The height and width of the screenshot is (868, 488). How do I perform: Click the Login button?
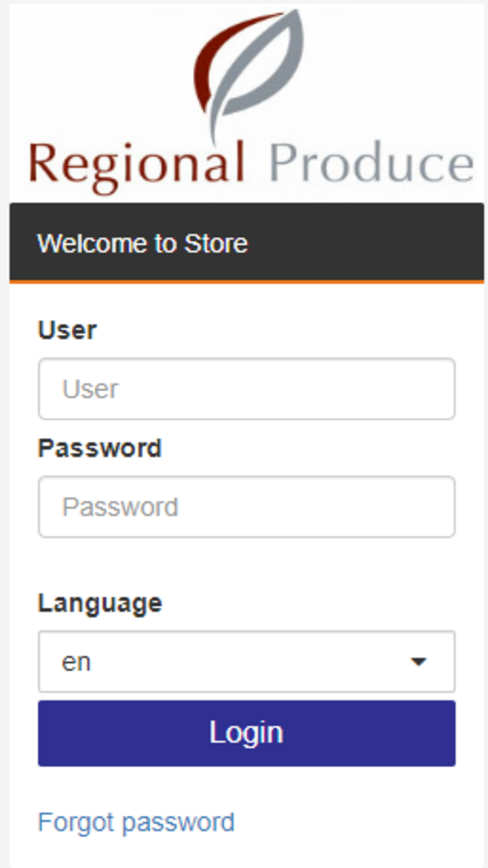pyautogui.click(x=247, y=733)
